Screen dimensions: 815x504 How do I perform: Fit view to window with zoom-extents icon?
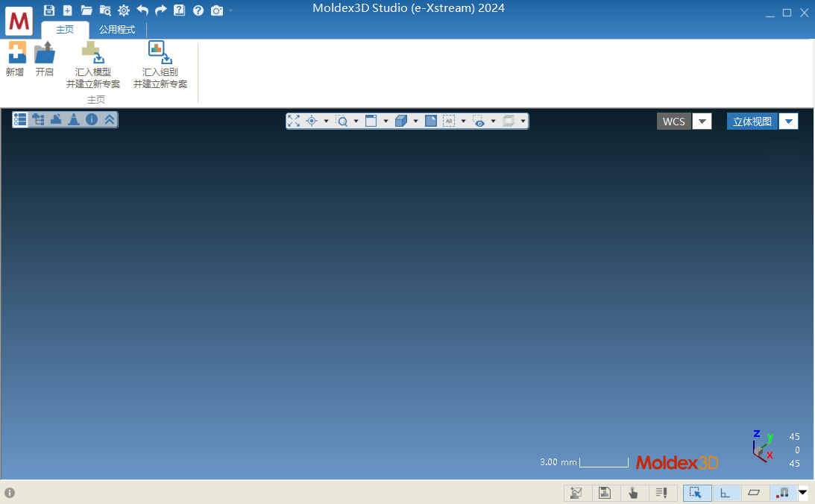point(295,121)
